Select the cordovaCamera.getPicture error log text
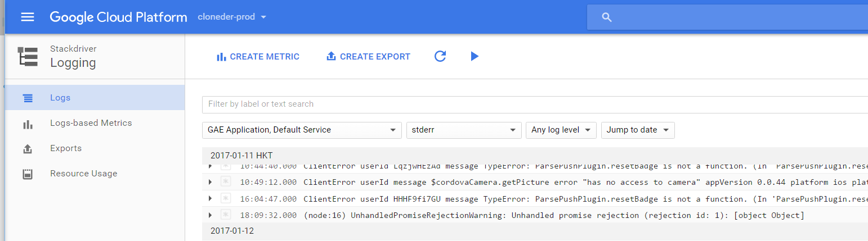The image size is (868, 241). coord(585,182)
